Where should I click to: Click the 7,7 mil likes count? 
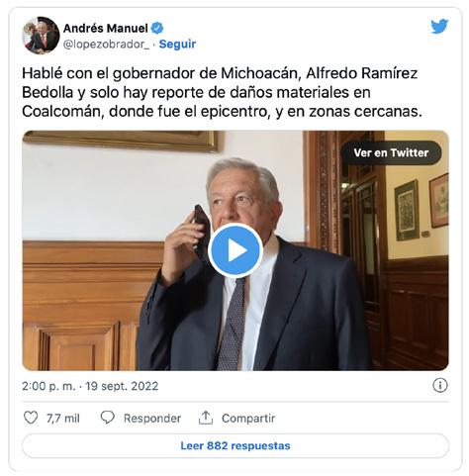(63, 419)
